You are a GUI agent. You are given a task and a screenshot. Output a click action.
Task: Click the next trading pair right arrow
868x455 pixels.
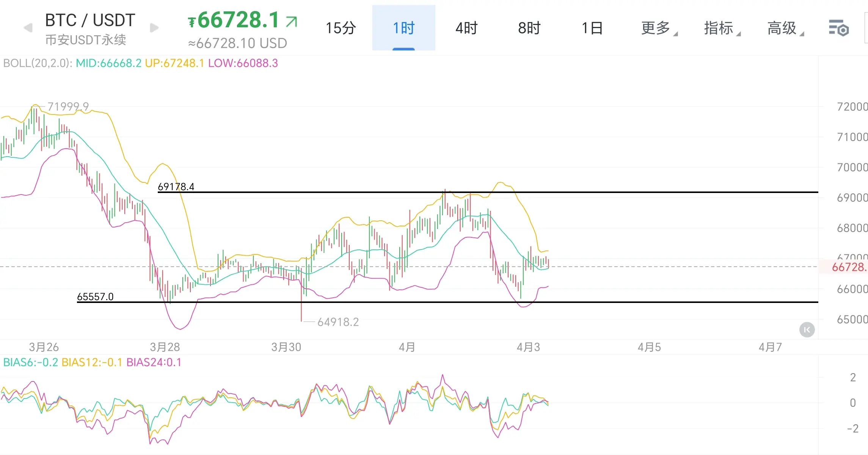154,28
